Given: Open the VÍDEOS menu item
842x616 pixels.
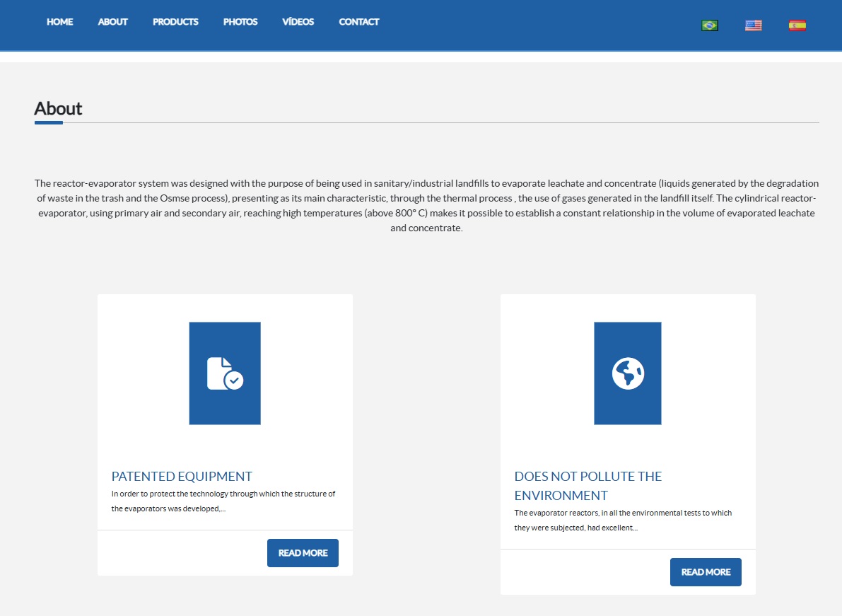Looking at the screenshot, I should click(298, 22).
